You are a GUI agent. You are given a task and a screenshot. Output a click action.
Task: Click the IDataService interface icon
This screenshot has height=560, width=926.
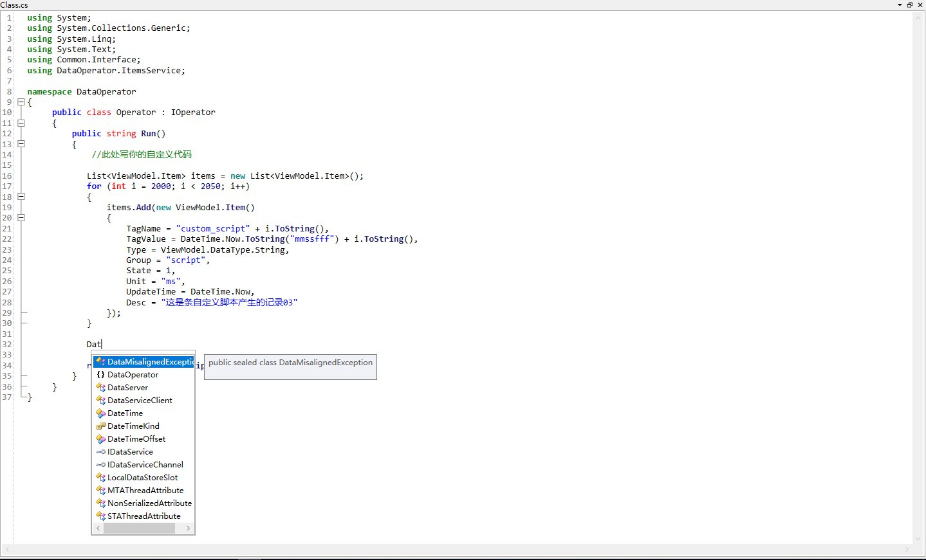(x=100, y=452)
